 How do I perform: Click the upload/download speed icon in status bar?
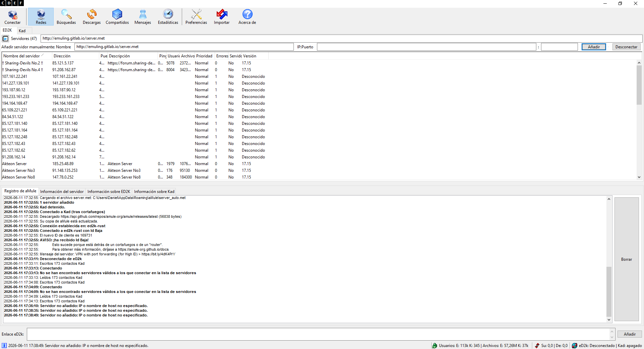click(x=537, y=346)
